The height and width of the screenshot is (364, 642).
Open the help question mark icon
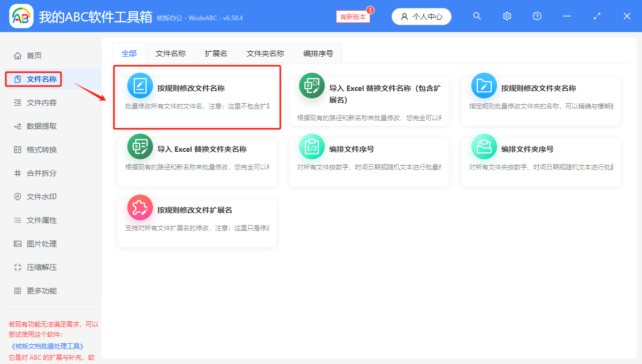click(x=537, y=16)
